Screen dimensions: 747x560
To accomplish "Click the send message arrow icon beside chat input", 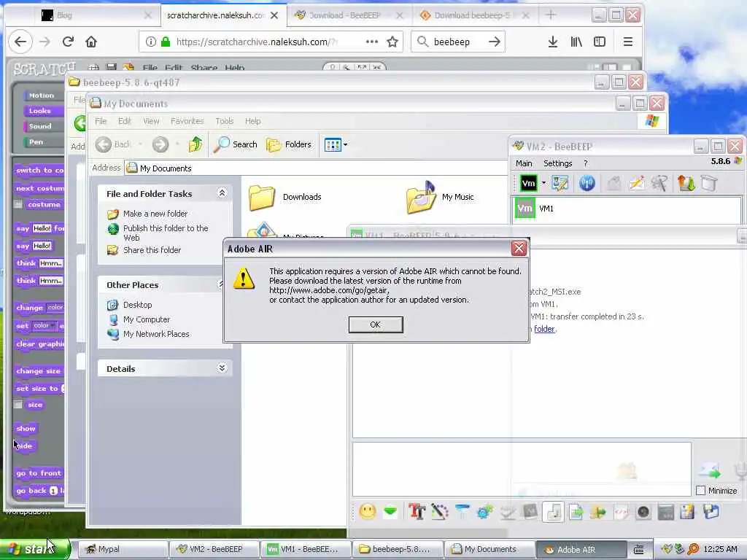I will click(x=709, y=470).
